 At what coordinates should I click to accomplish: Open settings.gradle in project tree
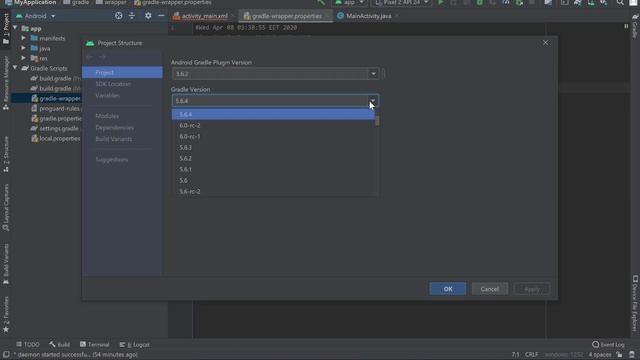pos(59,129)
